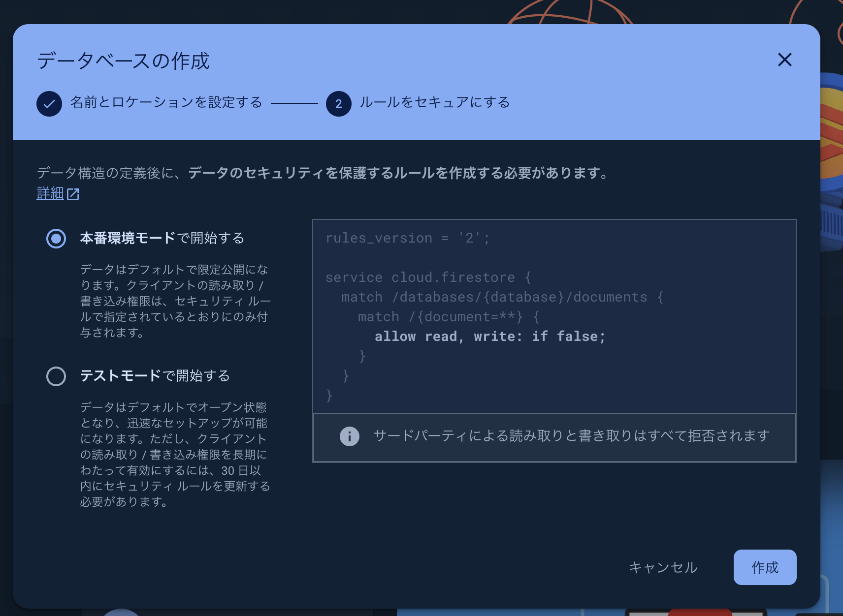Enable test mode by clicking its radio button
Image resolution: width=843 pixels, height=616 pixels.
tap(56, 376)
